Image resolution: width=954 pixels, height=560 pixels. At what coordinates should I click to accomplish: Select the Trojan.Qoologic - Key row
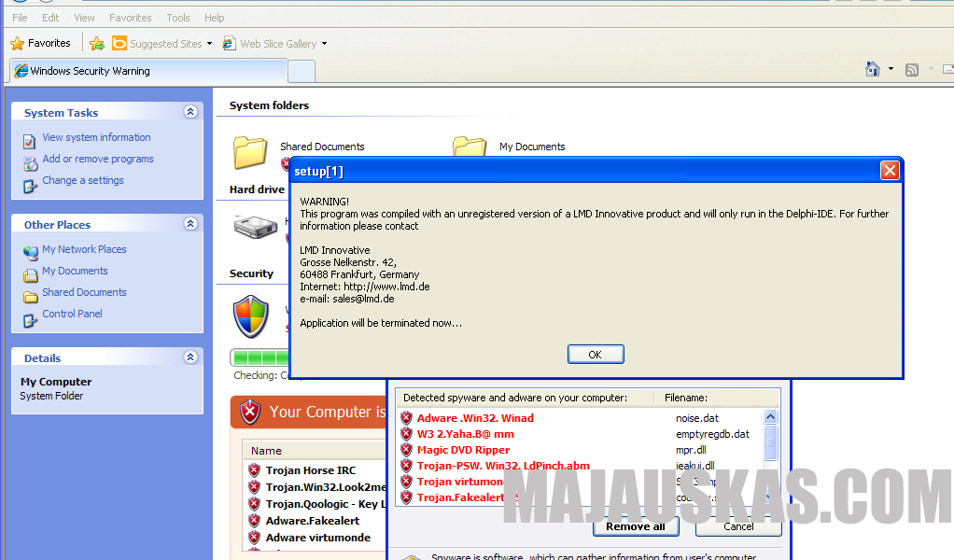coord(316,504)
